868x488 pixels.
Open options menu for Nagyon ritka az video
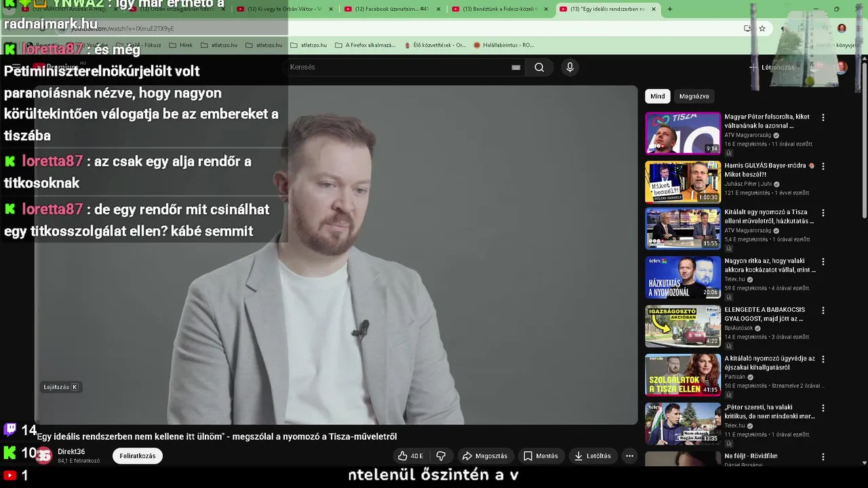(823, 262)
